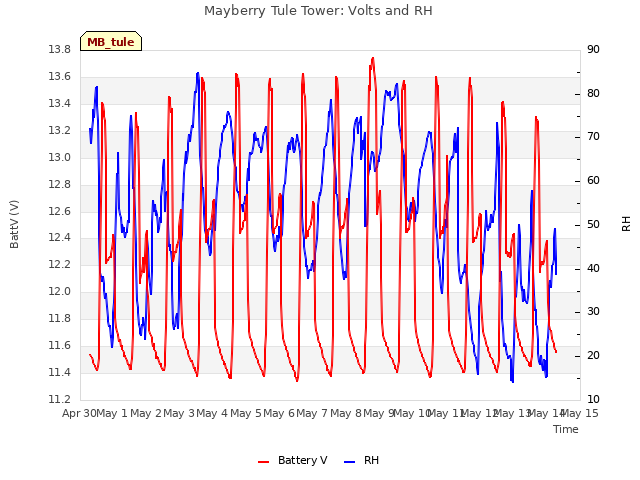Click the 20 right axis tick label

coord(593,356)
